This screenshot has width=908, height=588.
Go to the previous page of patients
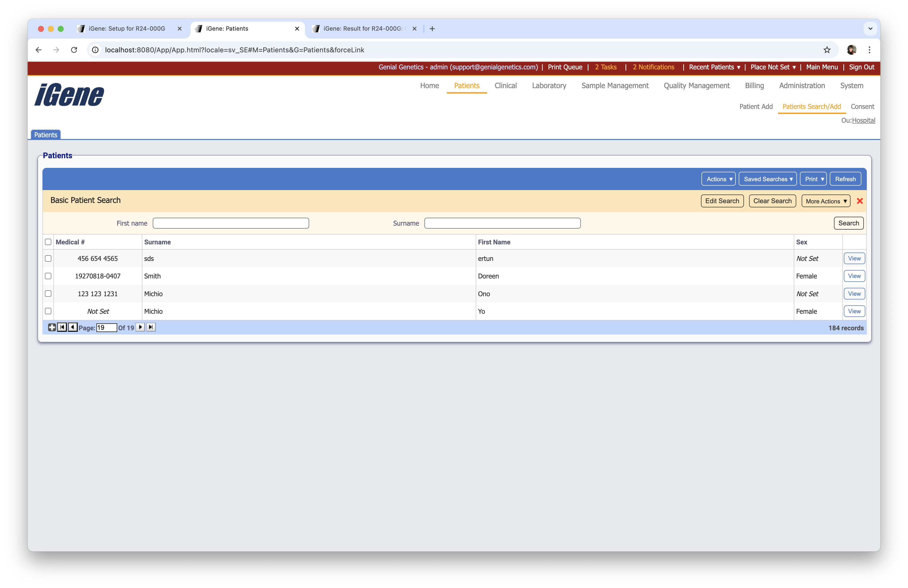[73, 327]
